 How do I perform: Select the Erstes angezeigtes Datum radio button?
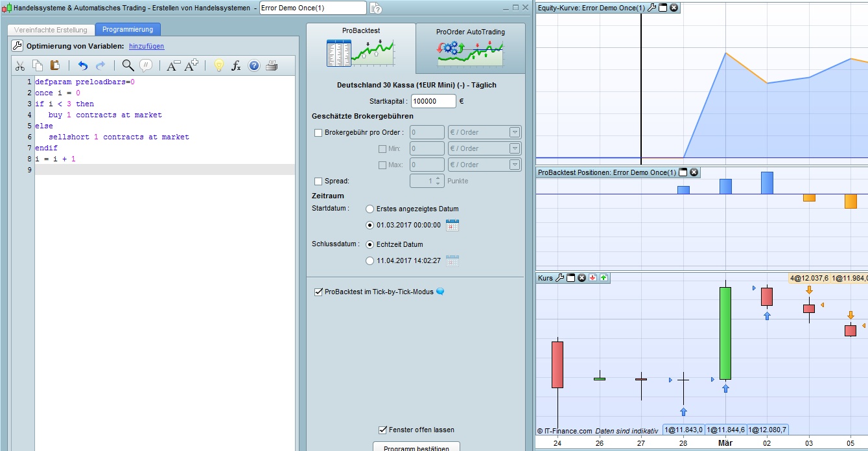[x=370, y=209]
